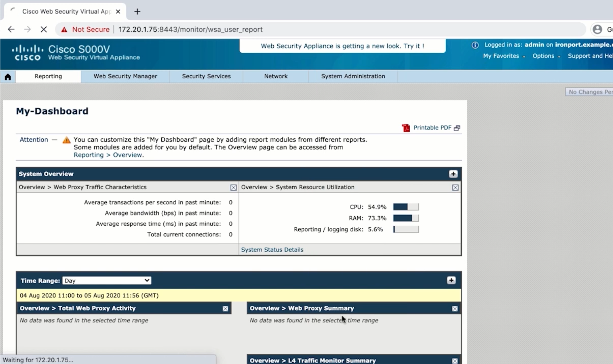The height and width of the screenshot is (364, 613).
Task: Click the Average bandwidth (bps) label
Action: coord(163,213)
